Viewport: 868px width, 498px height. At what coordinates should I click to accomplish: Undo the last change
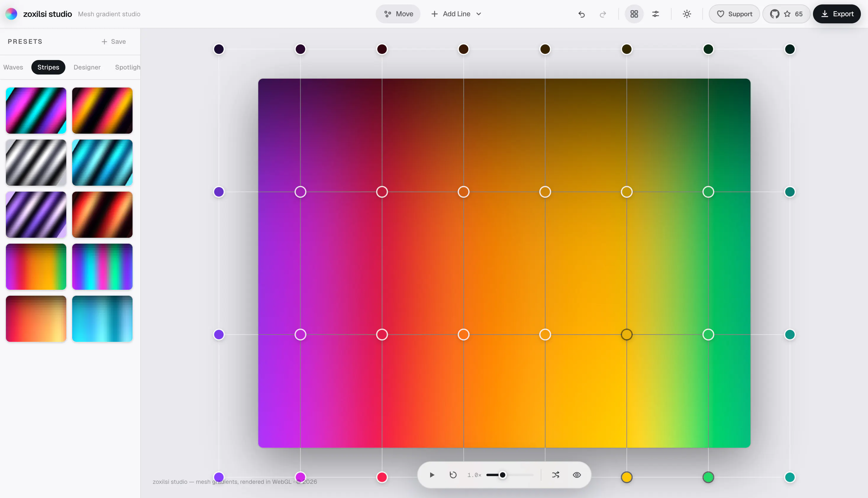coord(582,14)
